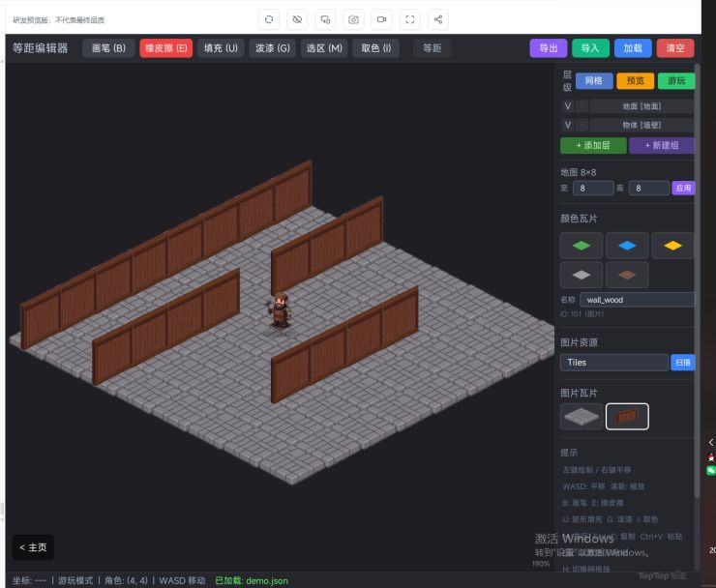Pick the blue color tile
This screenshot has width=716, height=588.
click(x=627, y=246)
